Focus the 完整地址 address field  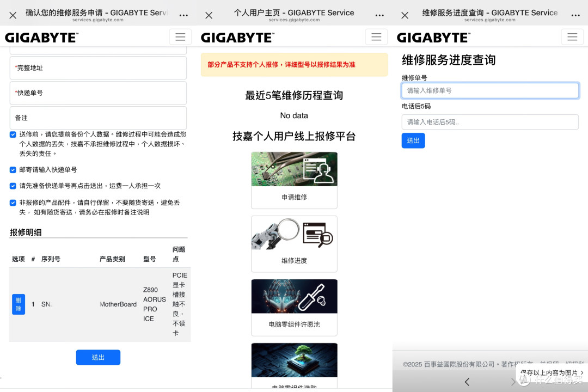click(98, 68)
